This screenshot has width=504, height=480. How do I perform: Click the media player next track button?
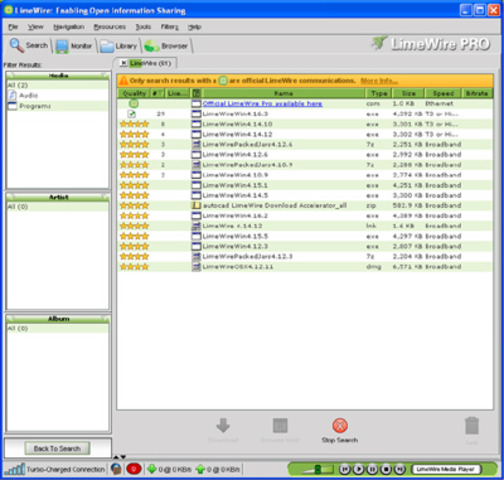click(399, 469)
